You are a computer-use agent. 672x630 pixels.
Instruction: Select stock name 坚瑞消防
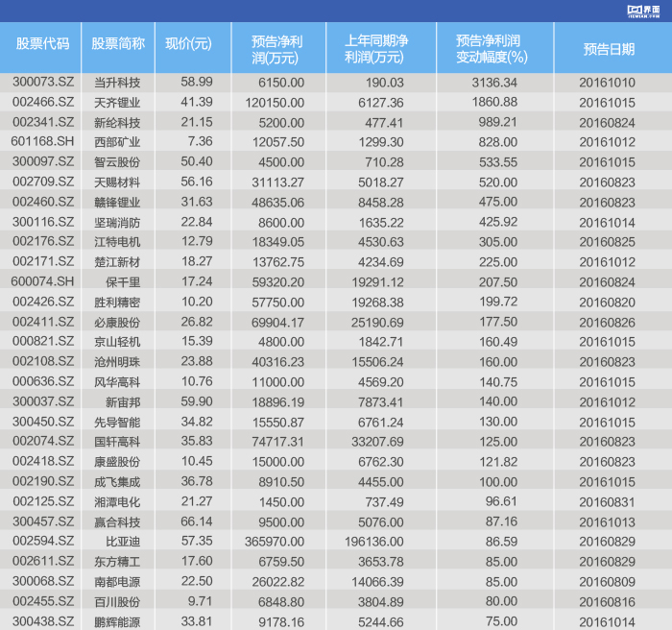[x=117, y=223]
